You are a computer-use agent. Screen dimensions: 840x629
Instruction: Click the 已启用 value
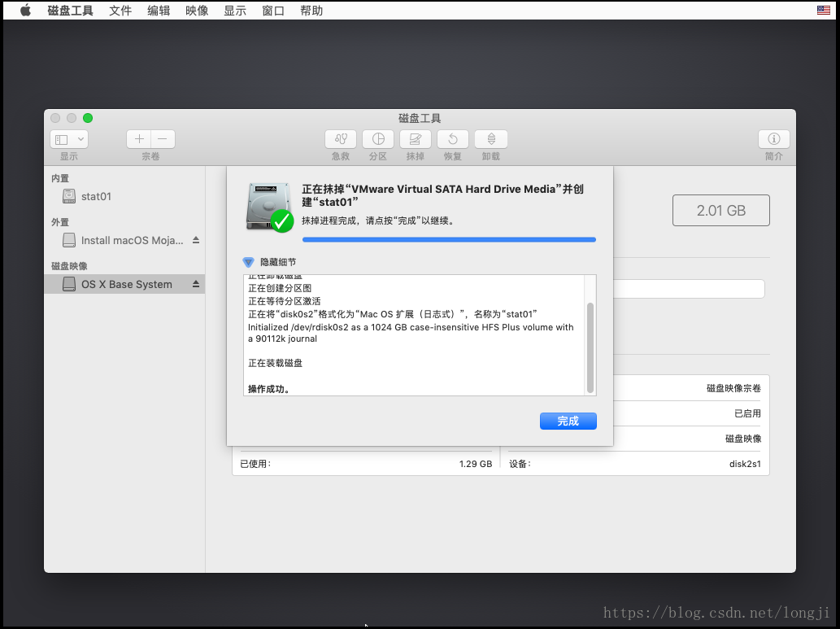coord(747,413)
